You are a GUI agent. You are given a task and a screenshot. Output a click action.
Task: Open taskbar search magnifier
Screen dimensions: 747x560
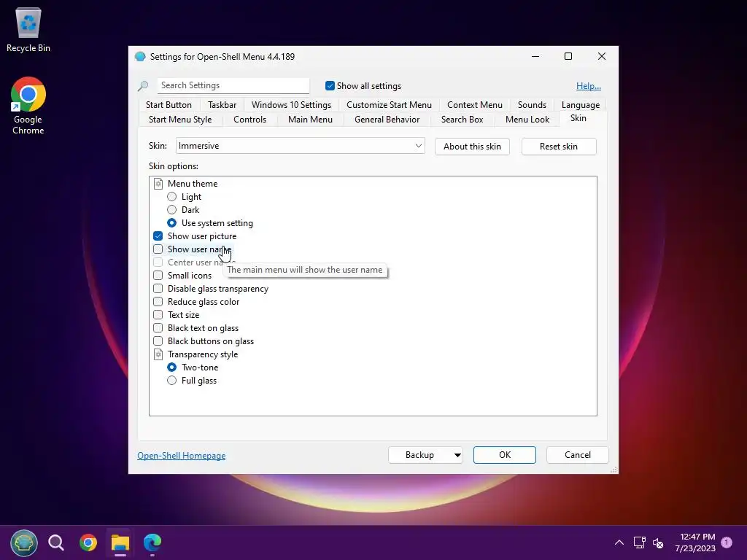[56, 542]
